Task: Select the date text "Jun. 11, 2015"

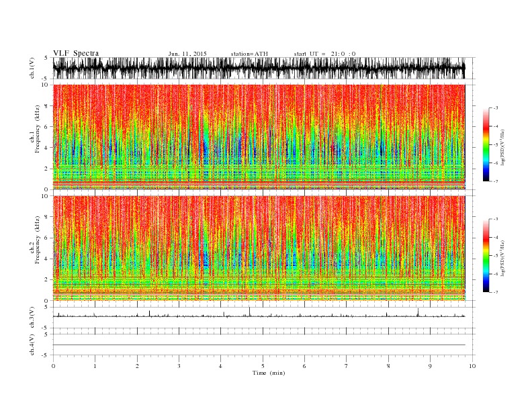Action: pos(187,54)
